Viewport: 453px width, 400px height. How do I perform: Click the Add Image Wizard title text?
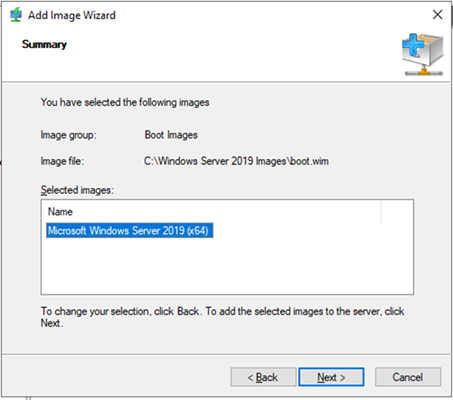pos(72,15)
